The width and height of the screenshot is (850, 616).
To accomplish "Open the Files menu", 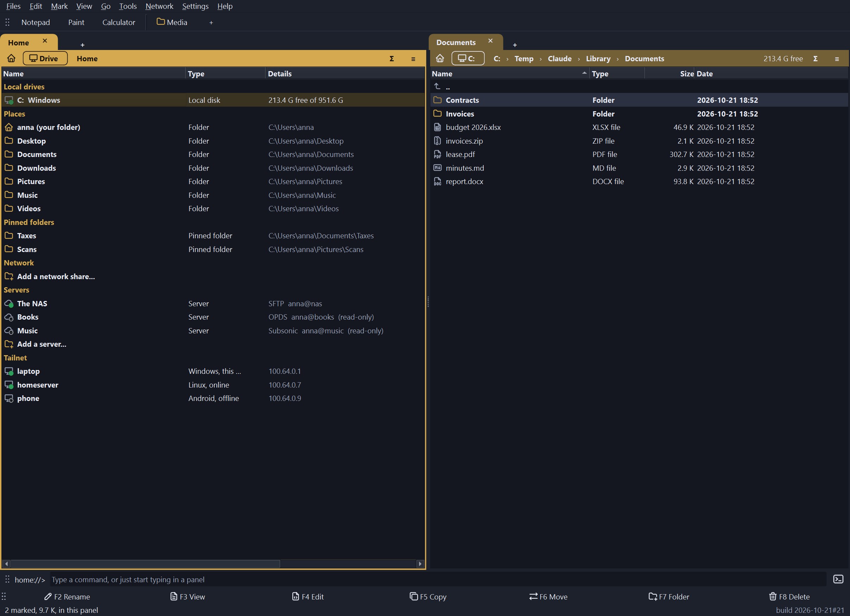I will 13,6.
